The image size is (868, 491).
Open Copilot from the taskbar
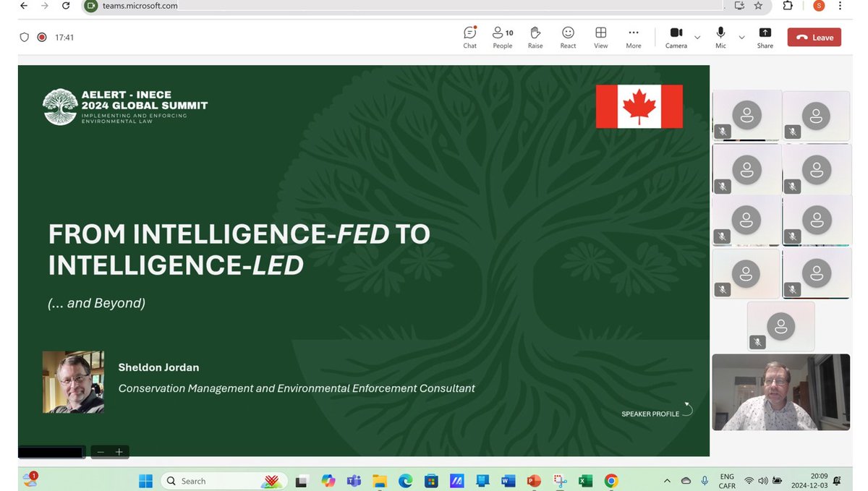pos(328,480)
